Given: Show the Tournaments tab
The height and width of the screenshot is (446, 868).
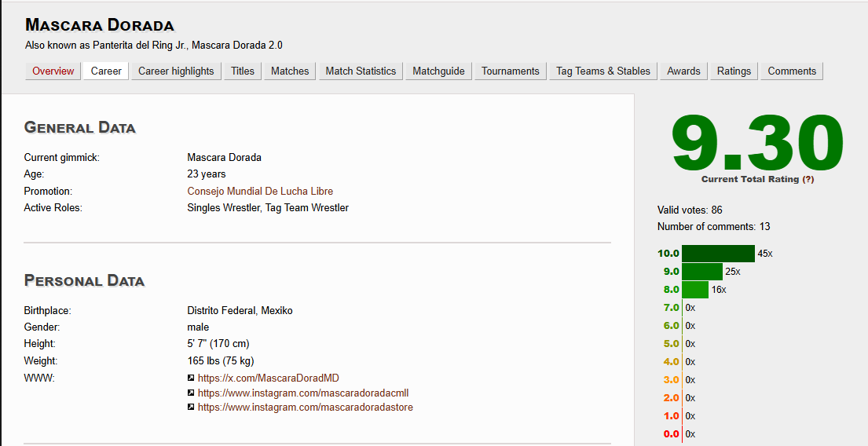Looking at the screenshot, I should [x=511, y=71].
